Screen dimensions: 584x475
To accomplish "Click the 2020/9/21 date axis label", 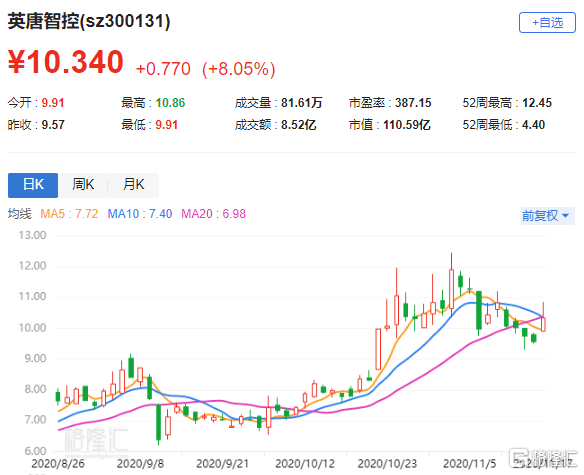I will (x=222, y=464).
